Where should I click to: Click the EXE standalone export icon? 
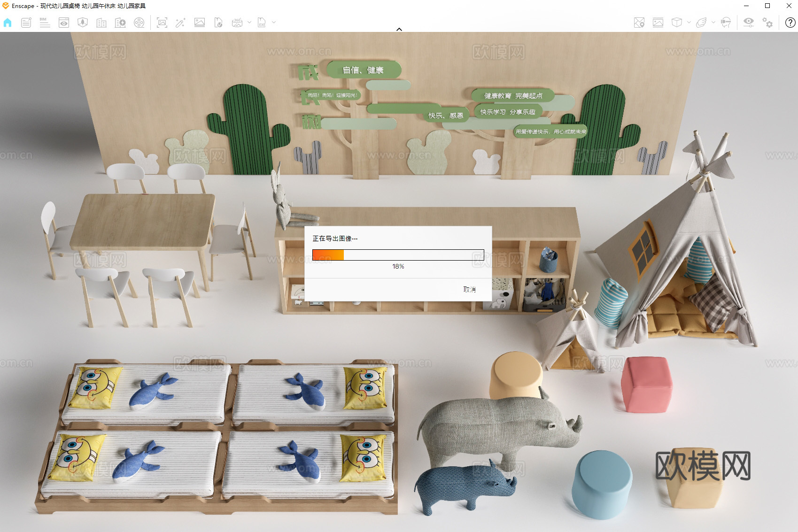click(262, 23)
